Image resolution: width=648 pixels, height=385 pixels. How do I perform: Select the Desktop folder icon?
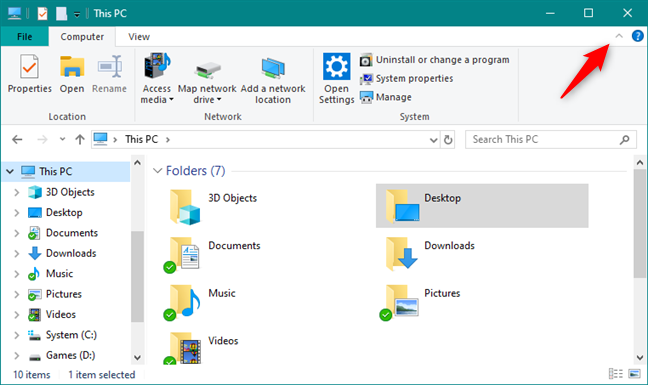click(402, 206)
